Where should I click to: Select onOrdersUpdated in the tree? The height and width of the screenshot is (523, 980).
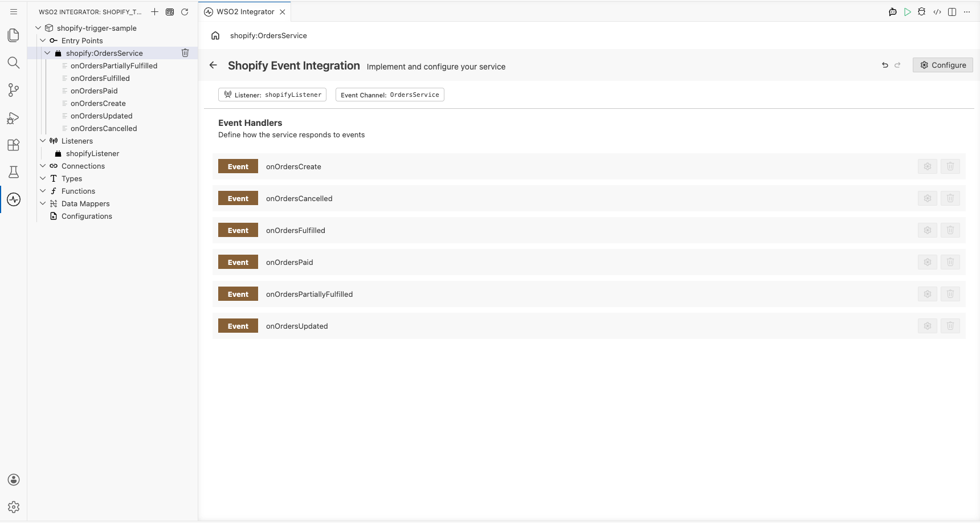point(101,116)
